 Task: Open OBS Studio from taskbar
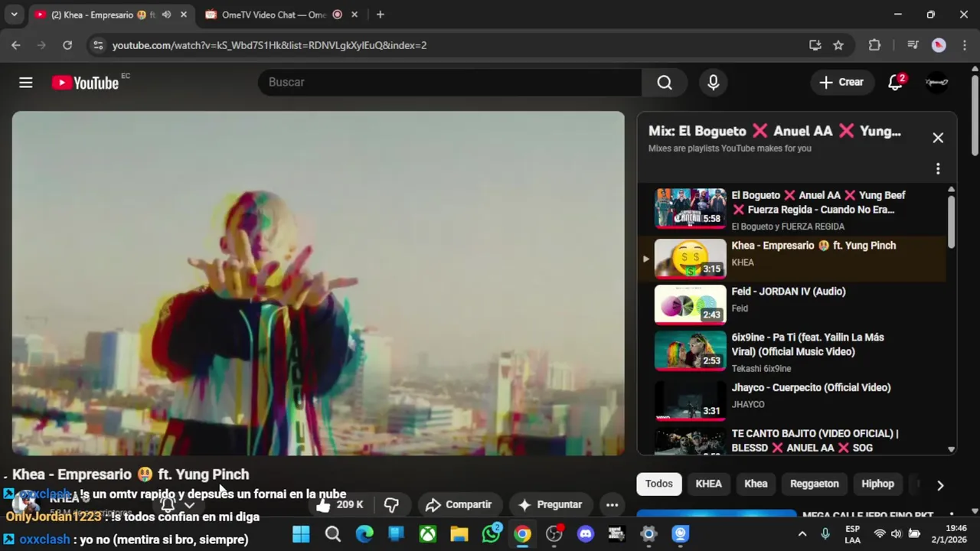[554, 534]
